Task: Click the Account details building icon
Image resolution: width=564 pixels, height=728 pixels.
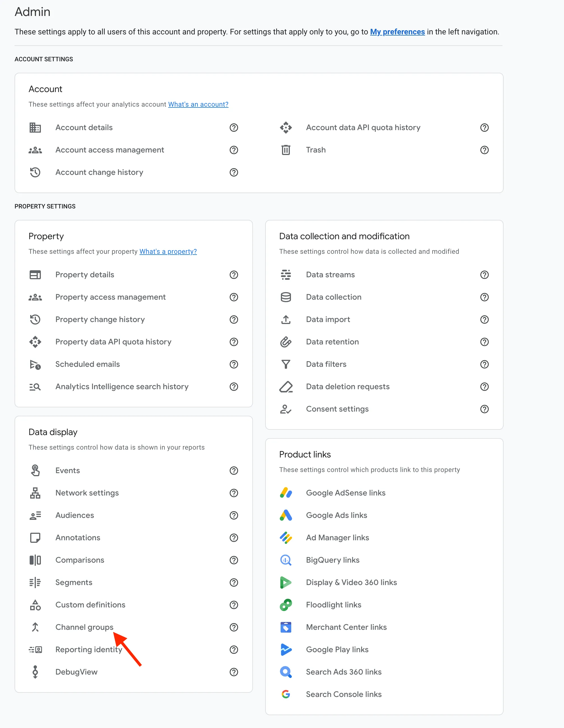Action: pos(35,128)
